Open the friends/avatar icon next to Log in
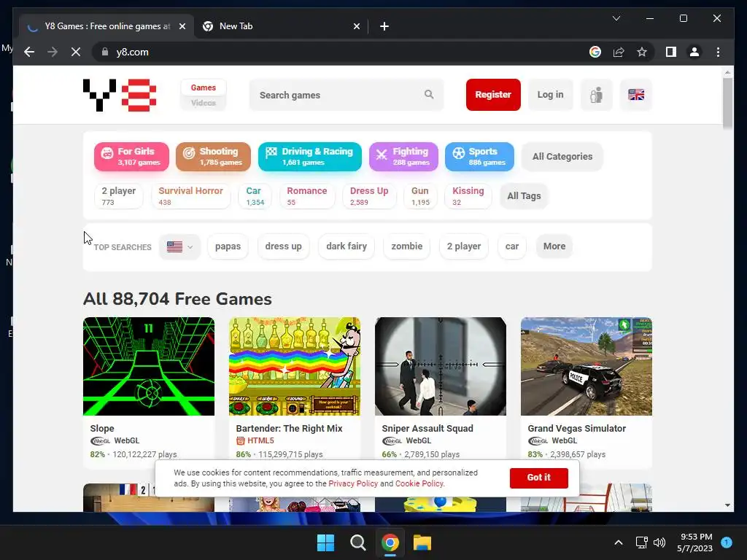 pos(597,95)
